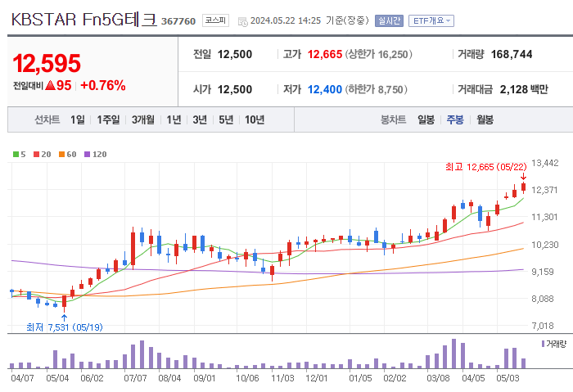Click the 2024.05.22 14:25 timestamp
The width and height of the screenshot is (573, 392).
coord(286,20)
